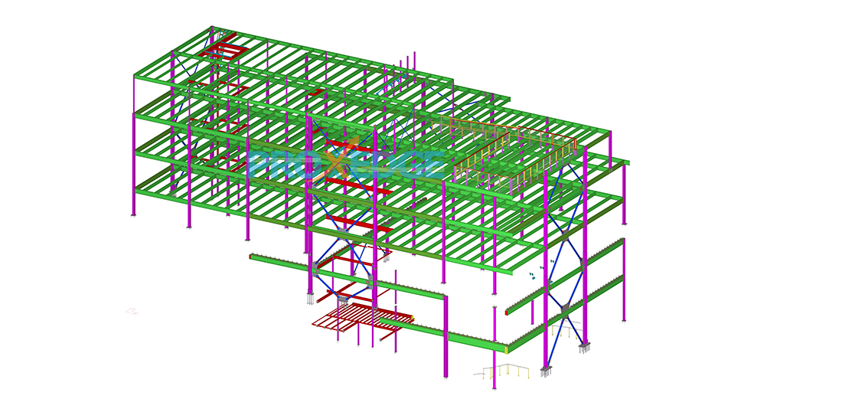Image resolution: width=868 pixels, height=409 pixels.
Task: Click the small faint mark at far left
Action: (x=132, y=311)
